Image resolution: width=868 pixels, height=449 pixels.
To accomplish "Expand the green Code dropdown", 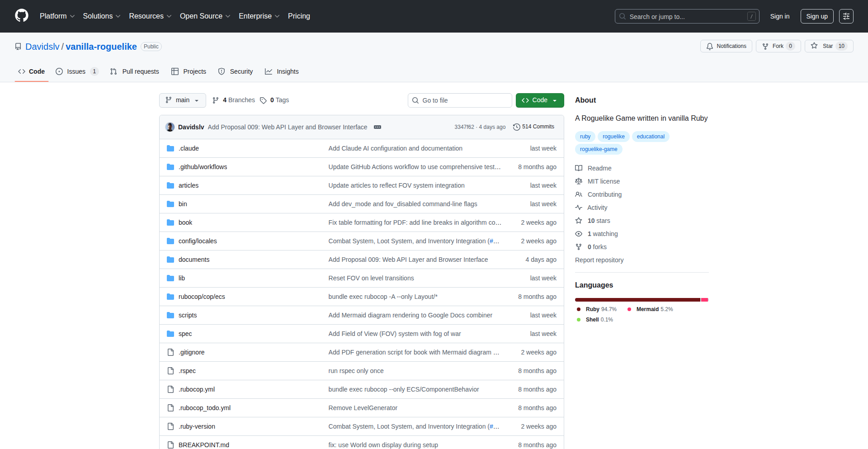I will (x=539, y=100).
